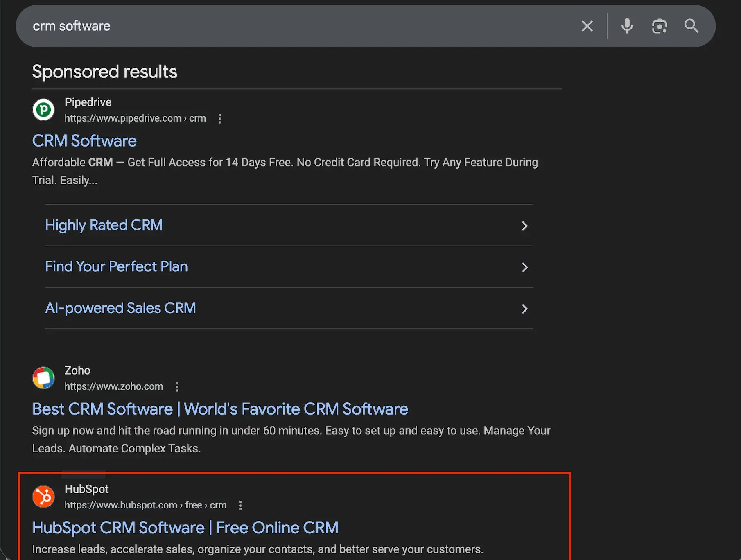Open the three-dot menu beside Pipedrive URL
741x560 pixels.
click(x=220, y=118)
